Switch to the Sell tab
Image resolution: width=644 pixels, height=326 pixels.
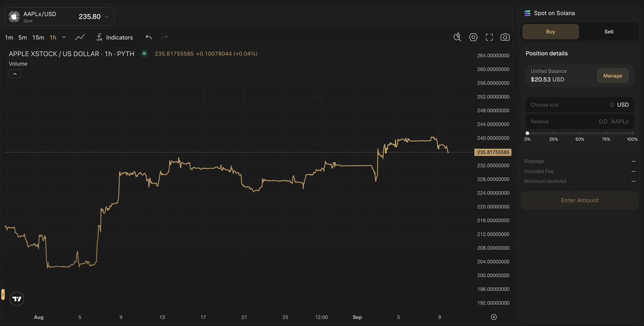tap(609, 32)
